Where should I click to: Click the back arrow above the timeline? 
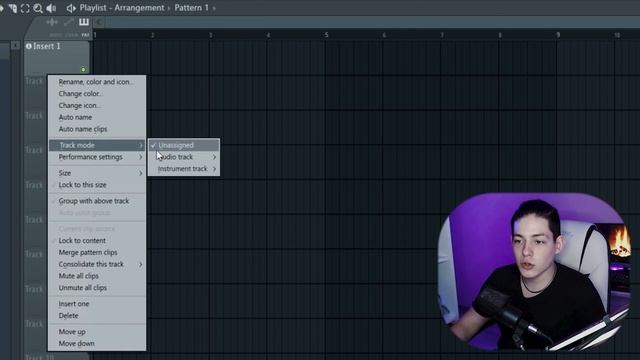coord(99,22)
